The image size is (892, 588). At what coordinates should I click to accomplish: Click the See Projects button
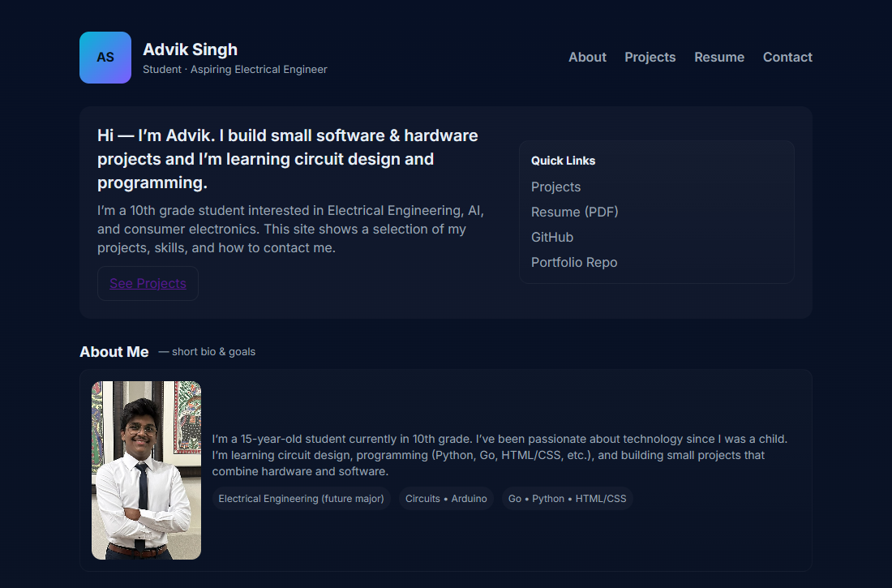(x=148, y=284)
